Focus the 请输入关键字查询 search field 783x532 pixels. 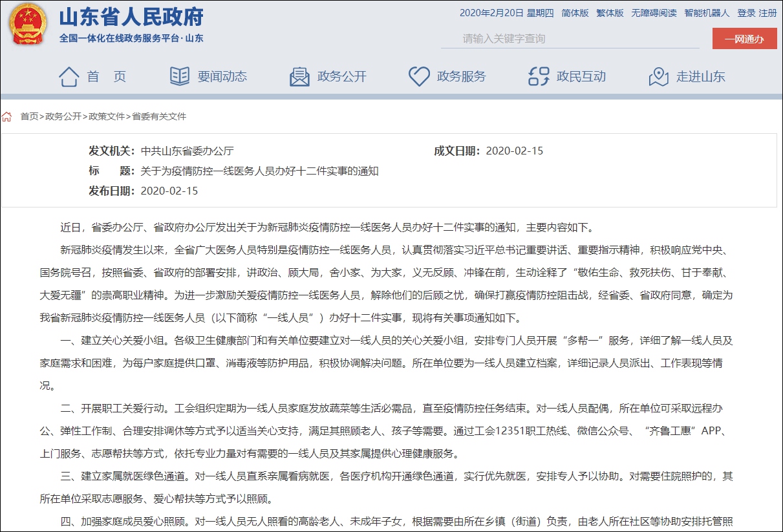coord(570,39)
